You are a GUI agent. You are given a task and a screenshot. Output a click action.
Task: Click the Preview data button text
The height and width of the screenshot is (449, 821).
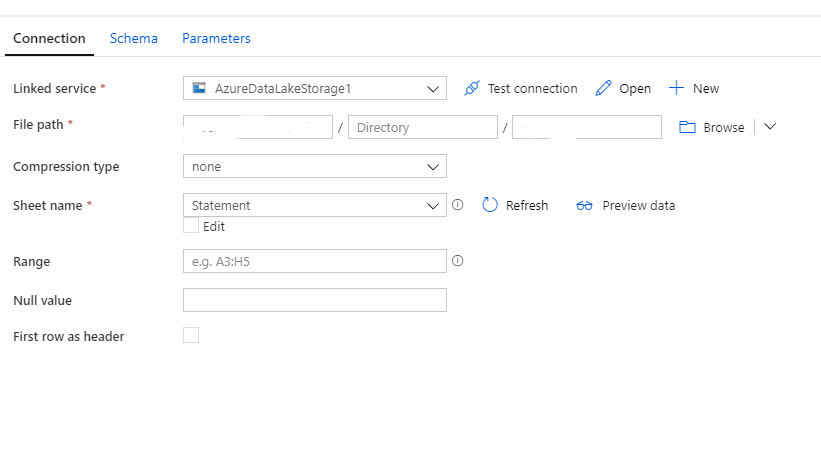pos(639,205)
